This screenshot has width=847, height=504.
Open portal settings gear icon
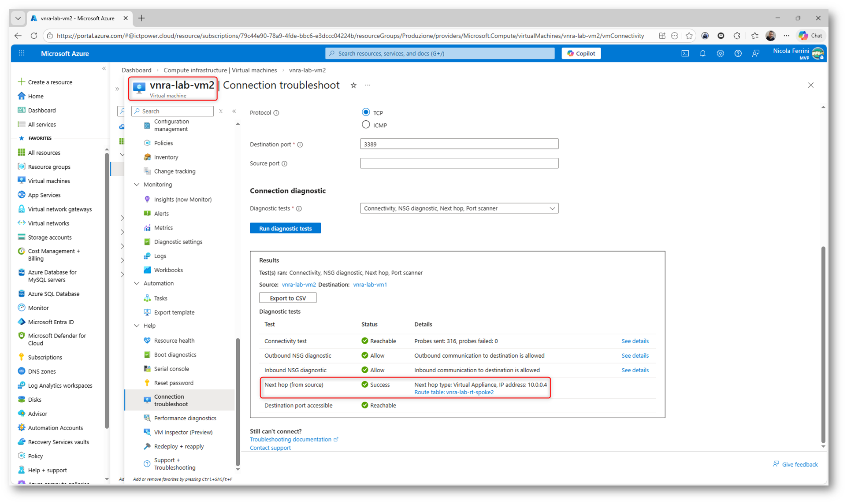(720, 53)
